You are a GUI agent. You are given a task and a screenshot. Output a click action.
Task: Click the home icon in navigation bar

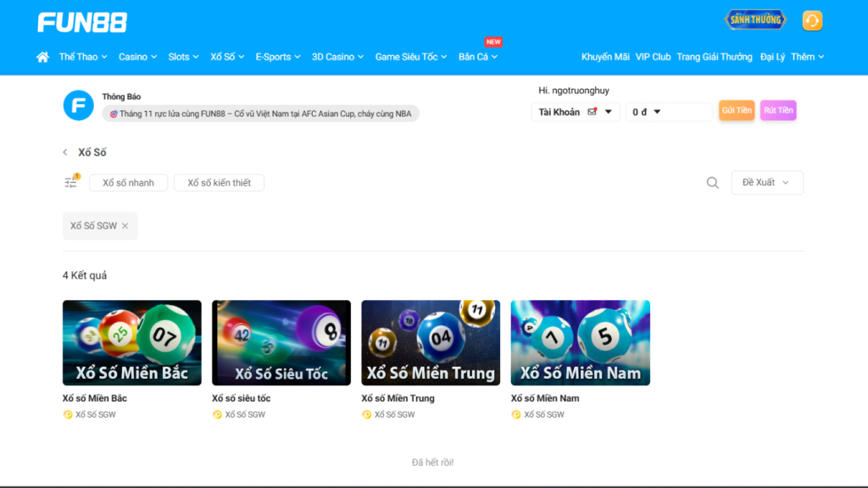coord(42,57)
